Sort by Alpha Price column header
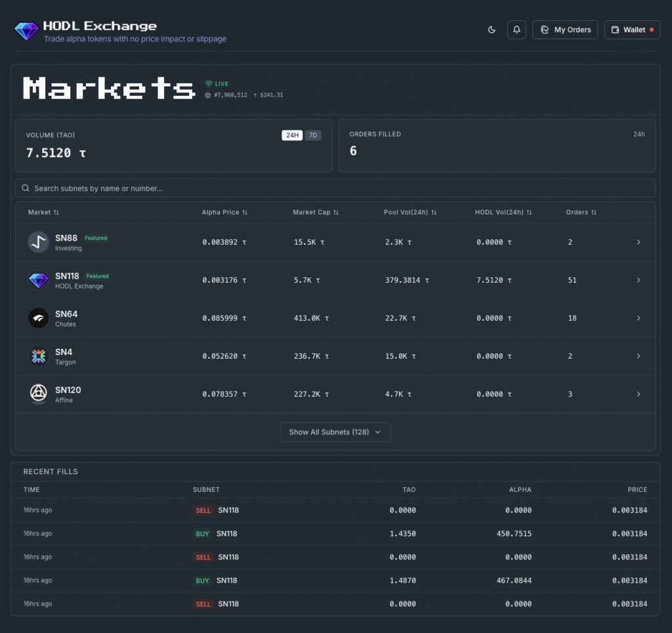The image size is (672, 633). coord(224,213)
